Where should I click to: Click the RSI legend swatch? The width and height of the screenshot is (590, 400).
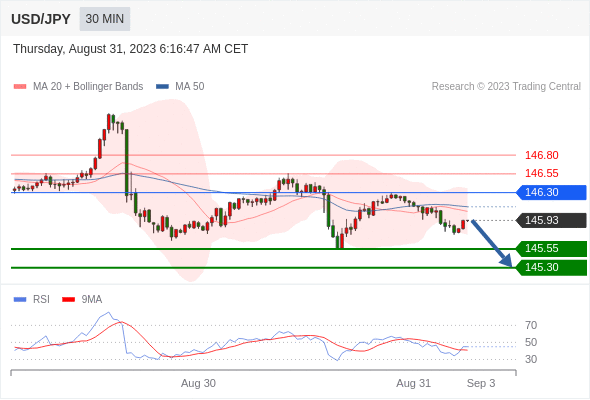click(20, 300)
